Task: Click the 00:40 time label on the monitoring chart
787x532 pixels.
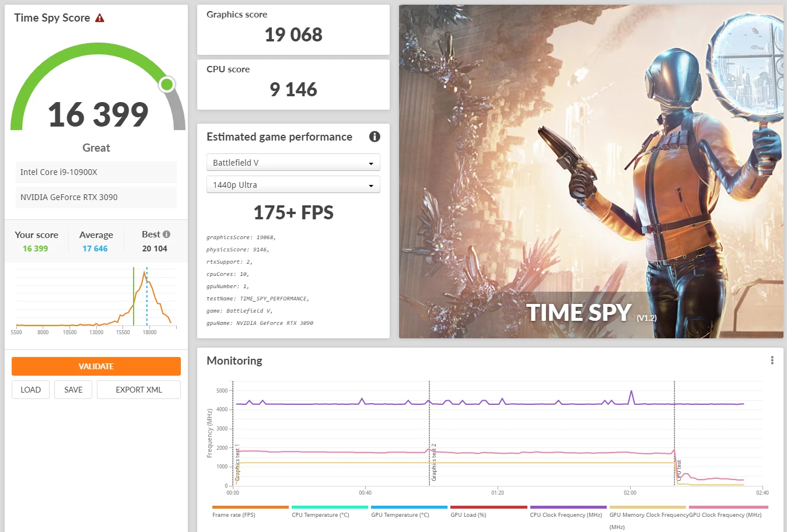Action: [x=365, y=493]
